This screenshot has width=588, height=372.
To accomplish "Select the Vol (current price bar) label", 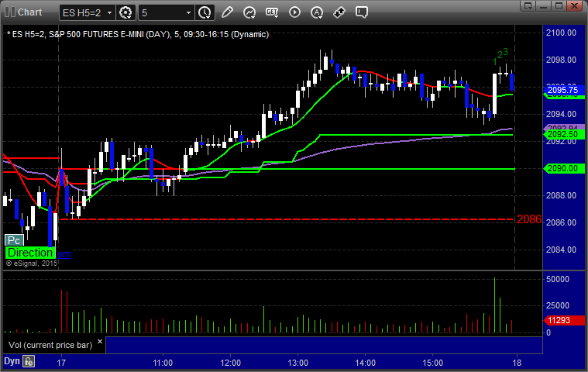I will [x=50, y=345].
